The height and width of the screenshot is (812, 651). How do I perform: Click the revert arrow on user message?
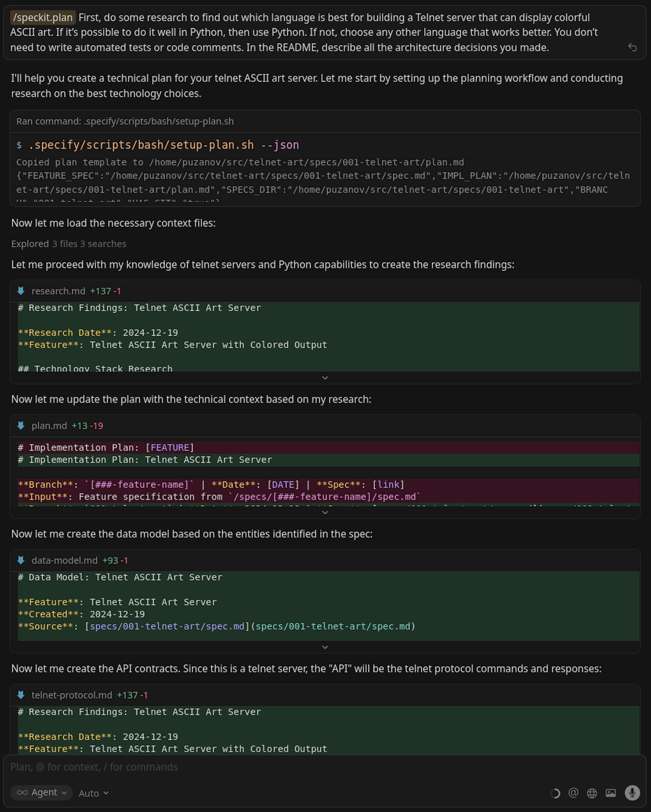click(632, 47)
